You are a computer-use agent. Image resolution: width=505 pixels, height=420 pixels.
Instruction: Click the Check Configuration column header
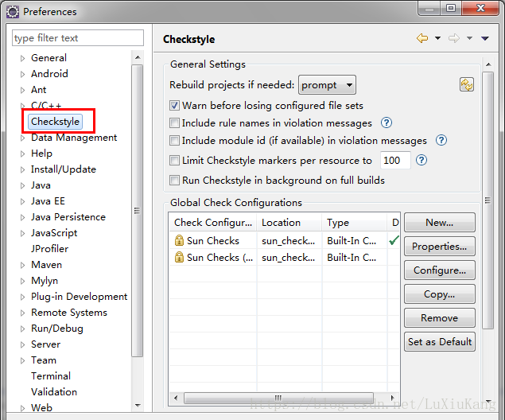point(213,222)
